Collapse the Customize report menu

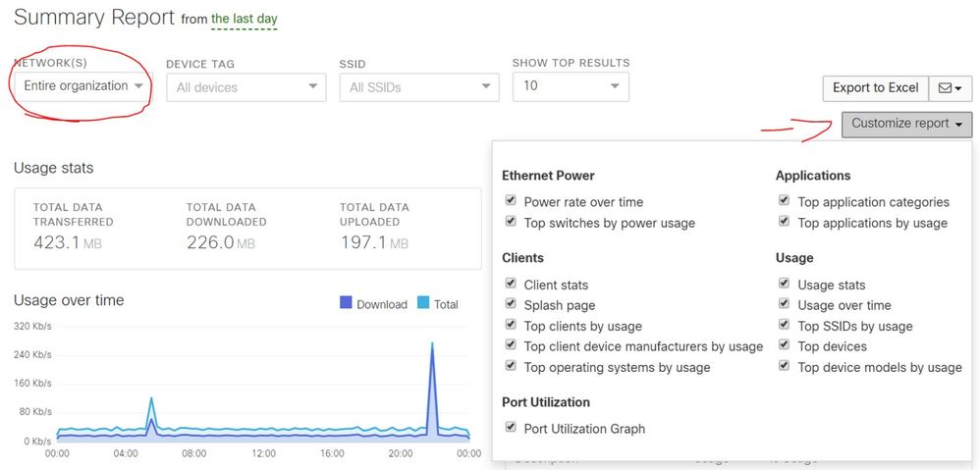907,125
